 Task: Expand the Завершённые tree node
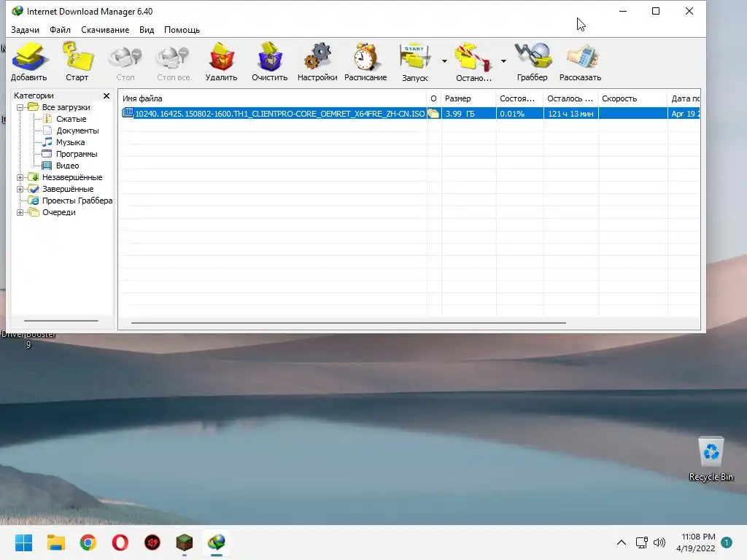click(20, 189)
